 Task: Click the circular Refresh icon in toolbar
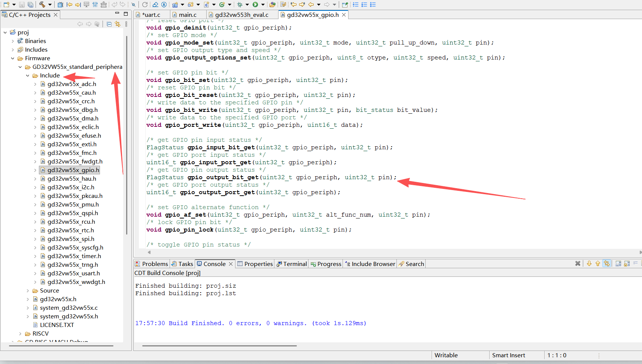point(144,4)
